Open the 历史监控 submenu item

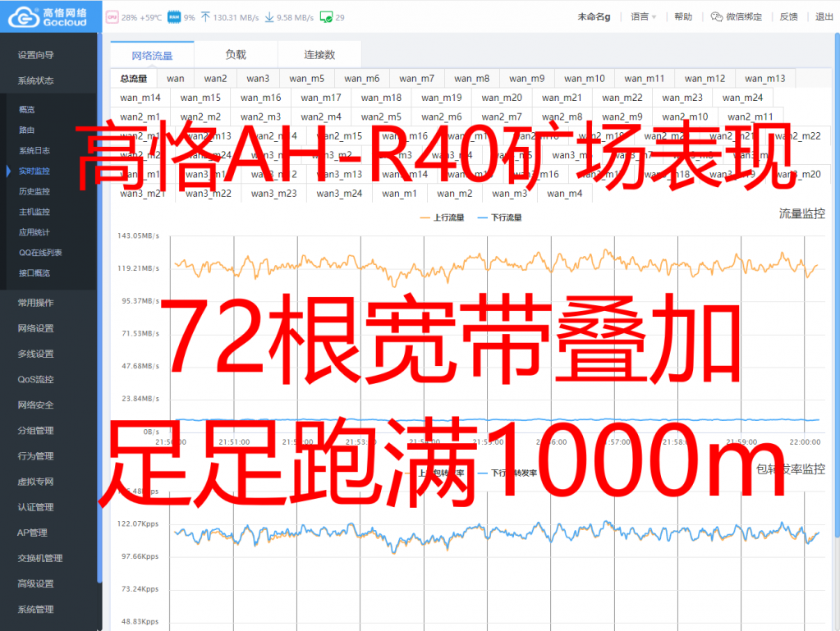pyautogui.click(x=34, y=191)
